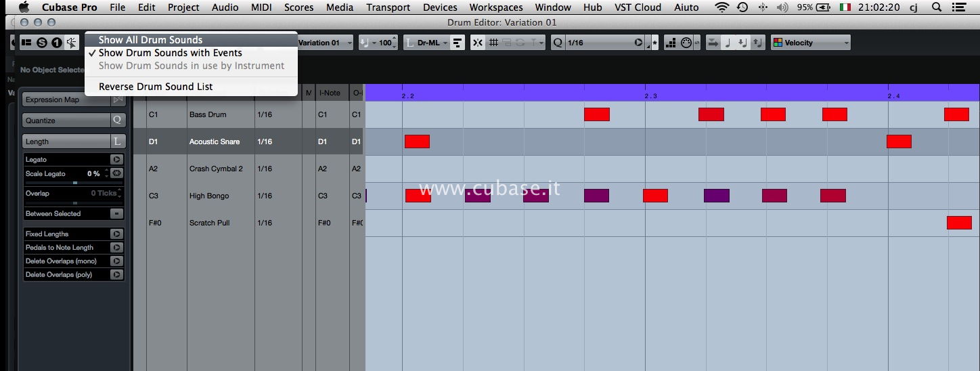980x371 pixels.
Task: Click the grid snap type icon
Action: tap(494, 43)
